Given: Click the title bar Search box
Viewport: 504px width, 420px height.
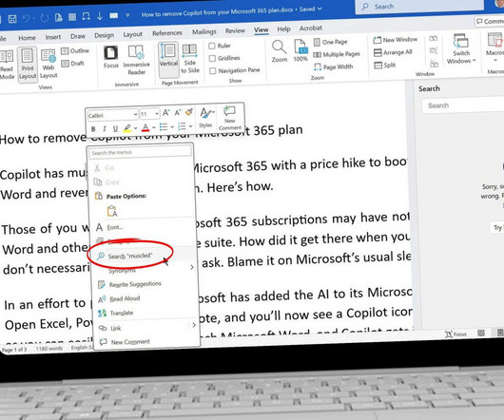Looking at the screenshot, I should coord(419,7).
